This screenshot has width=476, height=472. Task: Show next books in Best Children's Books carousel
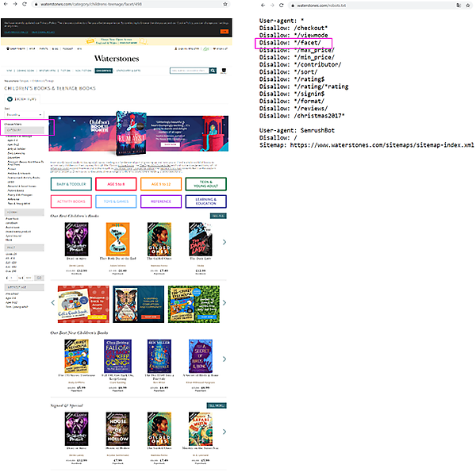pos(224,242)
